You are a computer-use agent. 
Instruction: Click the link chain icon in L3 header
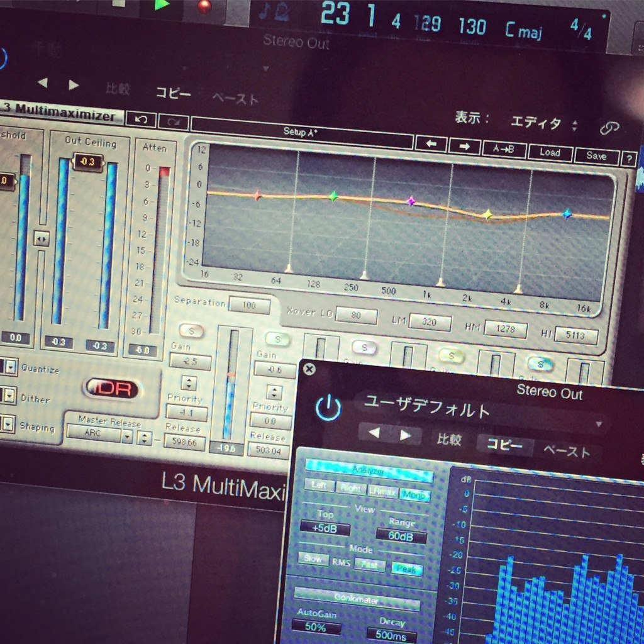click(x=609, y=128)
